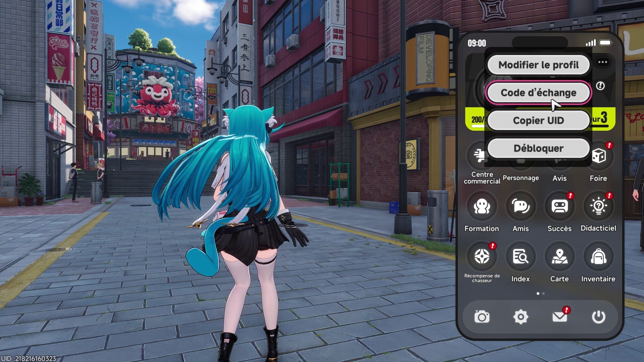The image size is (644, 362).
Task: Click the Débloquer button
Action: click(x=538, y=148)
